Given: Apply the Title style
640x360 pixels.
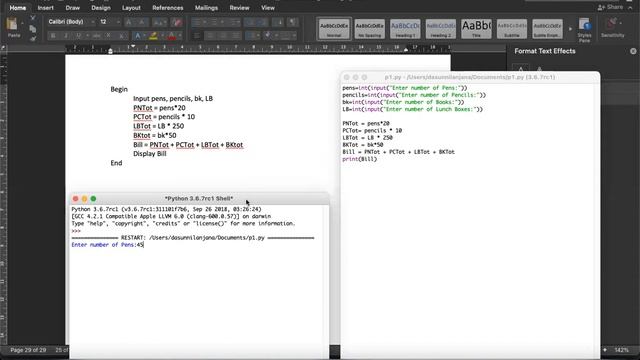Looking at the screenshot, I should [476, 29].
